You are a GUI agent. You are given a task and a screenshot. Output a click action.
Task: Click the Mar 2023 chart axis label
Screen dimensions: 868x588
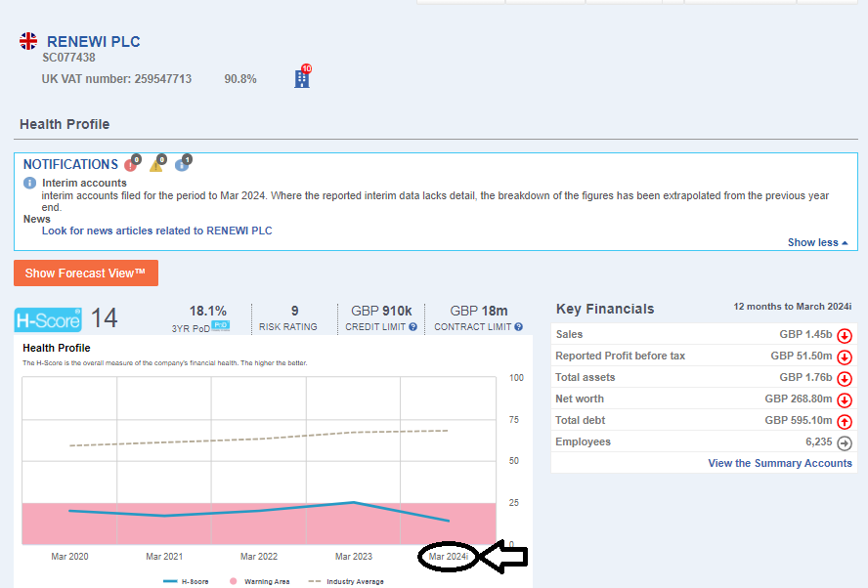click(x=354, y=557)
